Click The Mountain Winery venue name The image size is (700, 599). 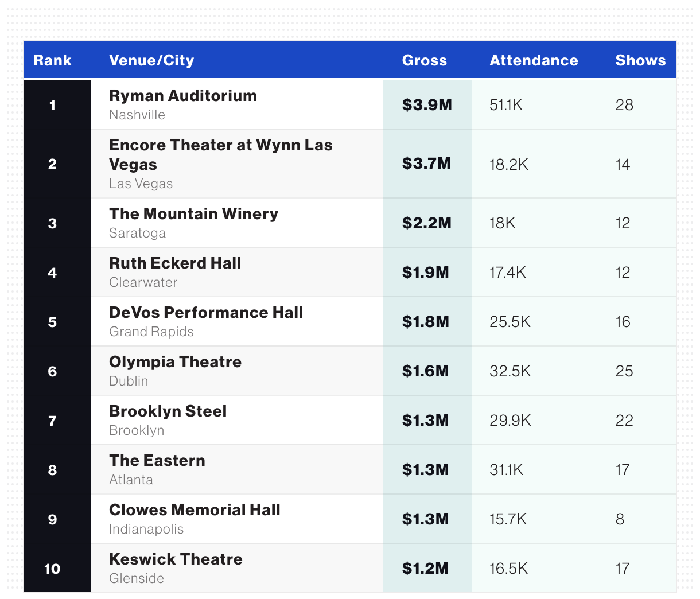point(193,214)
